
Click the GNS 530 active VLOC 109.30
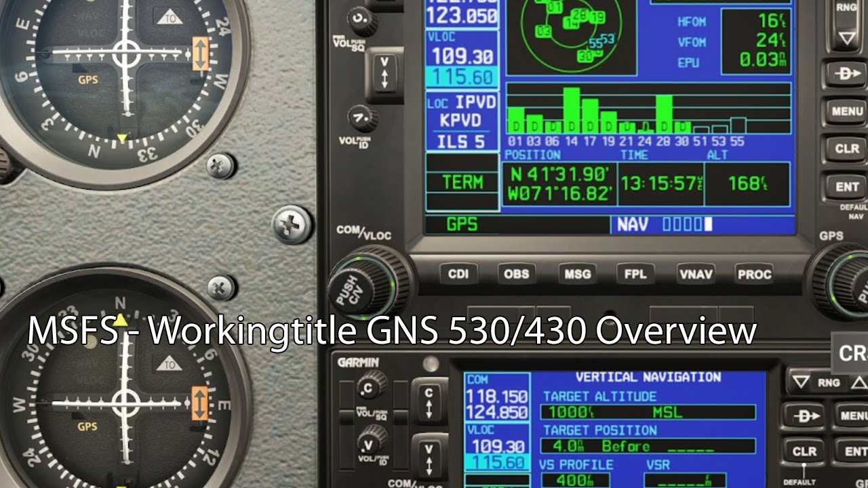point(462,56)
